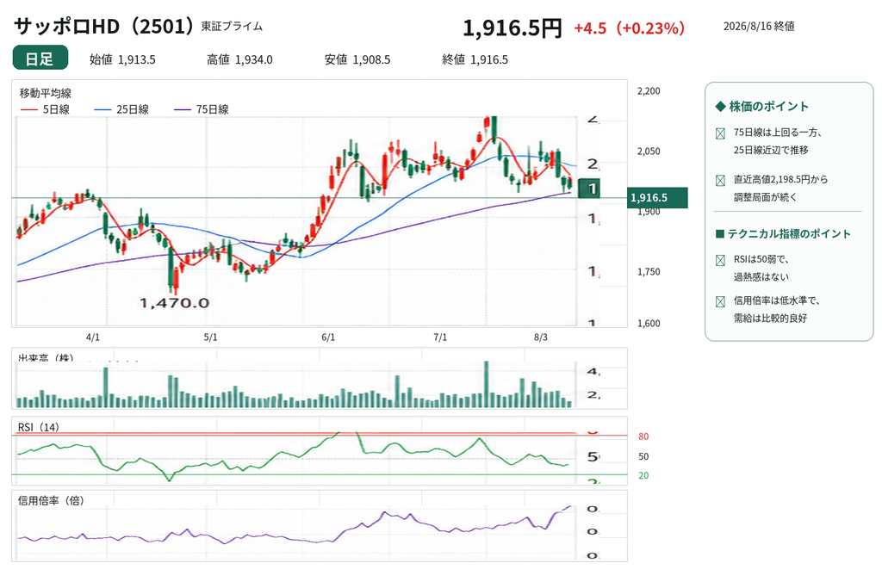Click the purple 75日線 legend entry
The image size is (882, 588).
pyautogui.click(x=202, y=109)
